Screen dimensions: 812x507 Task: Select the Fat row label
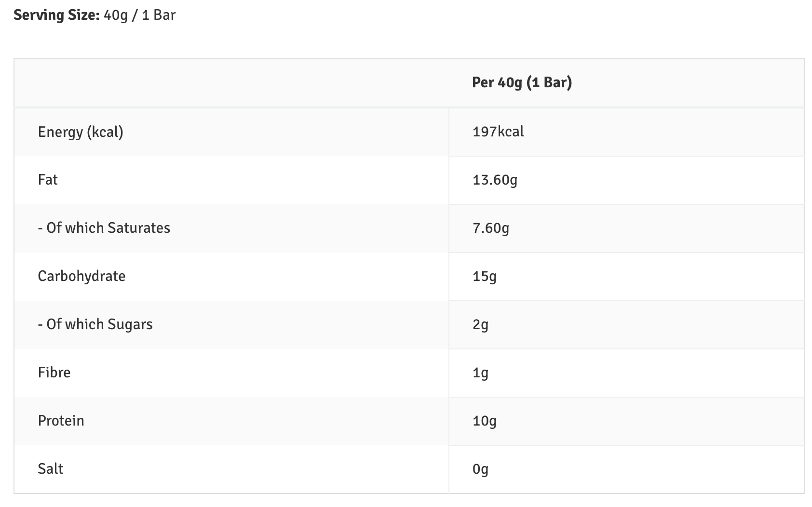point(48,180)
